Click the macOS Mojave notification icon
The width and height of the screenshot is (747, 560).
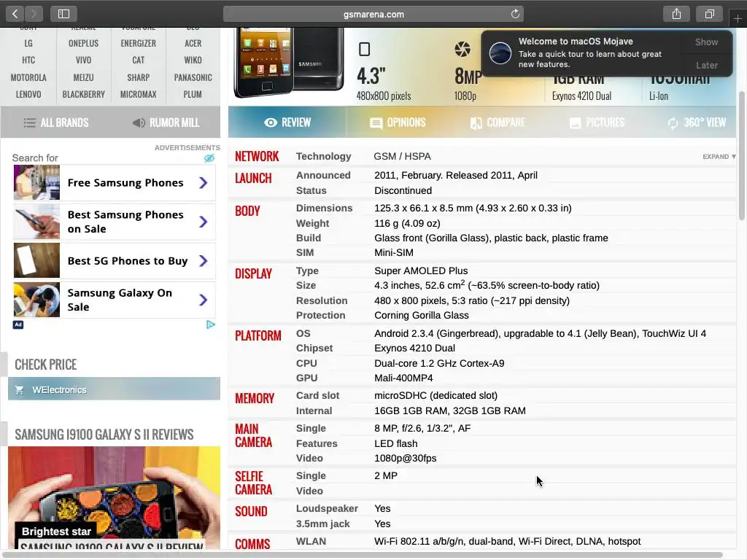pos(500,52)
